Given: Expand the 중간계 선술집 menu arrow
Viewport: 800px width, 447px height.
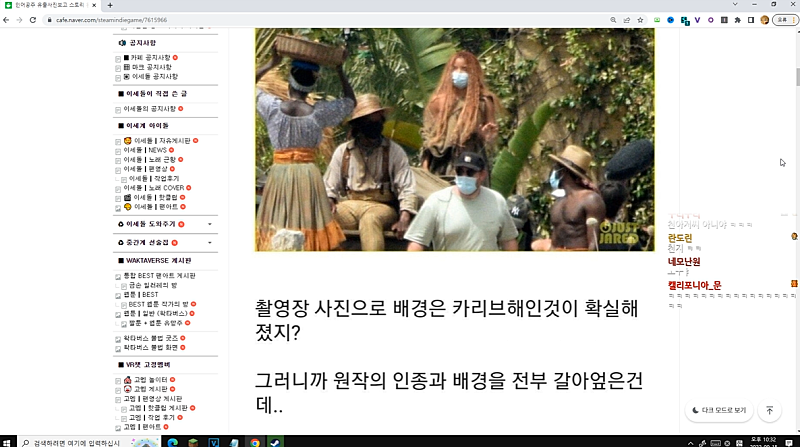Looking at the screenshot, I should pos(210,242).
